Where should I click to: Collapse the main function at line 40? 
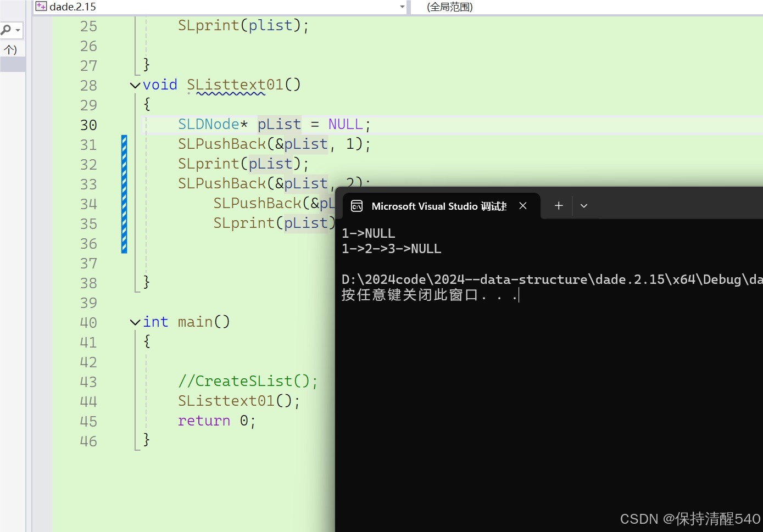pos(135,322)
